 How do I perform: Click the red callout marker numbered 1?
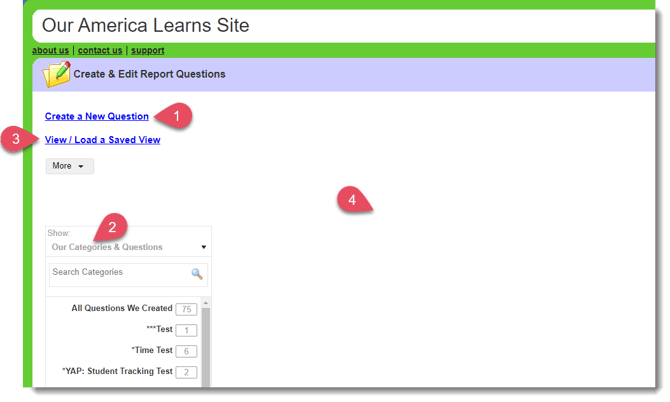click(178, 116)
